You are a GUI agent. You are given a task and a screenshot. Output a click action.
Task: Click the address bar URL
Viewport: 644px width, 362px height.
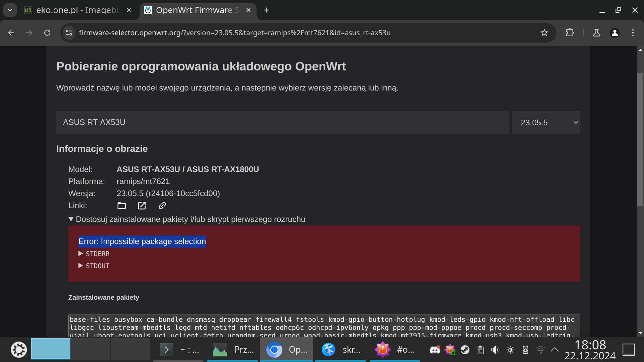coord(235,33)
